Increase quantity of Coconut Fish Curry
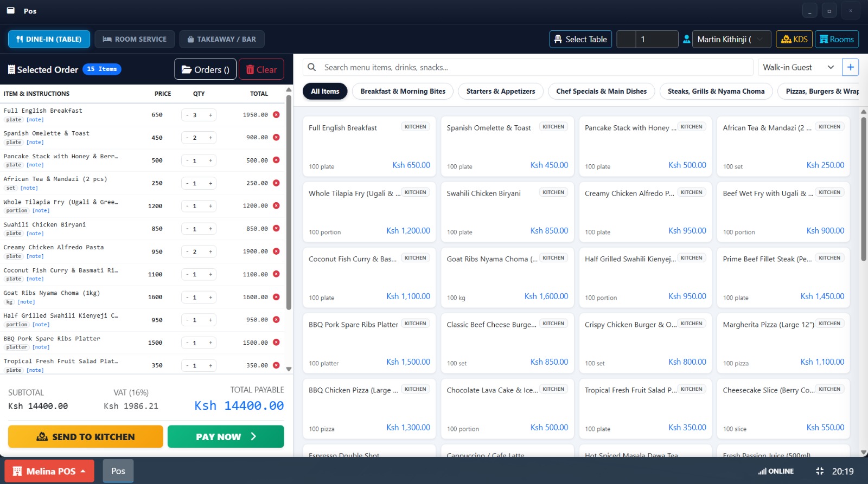 coord(210,274)
